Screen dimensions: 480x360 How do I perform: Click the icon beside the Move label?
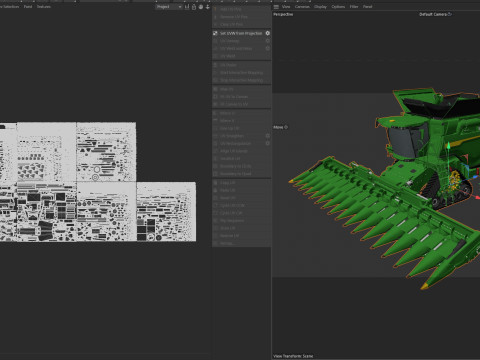286,127
